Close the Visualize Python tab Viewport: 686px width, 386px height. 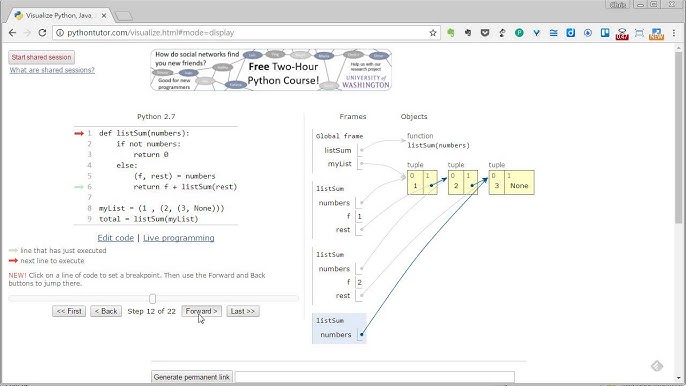[x=104, y=15]
